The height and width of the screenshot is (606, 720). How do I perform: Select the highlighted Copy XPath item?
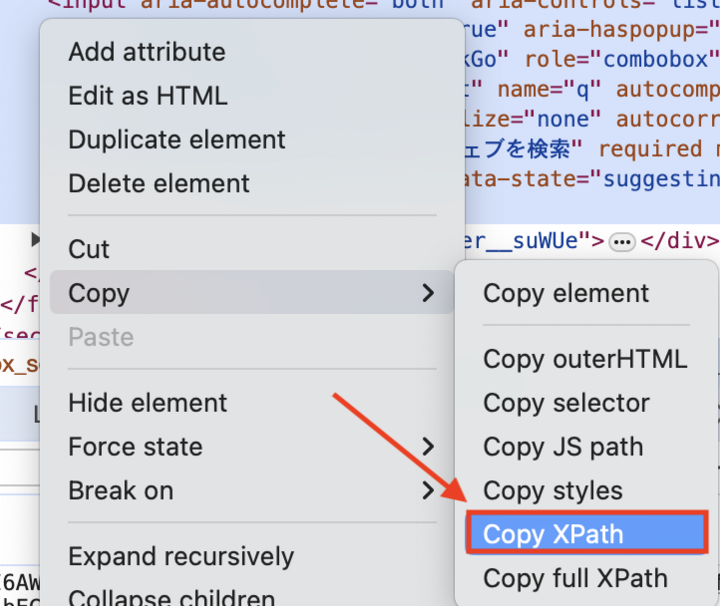coord(587,534)
